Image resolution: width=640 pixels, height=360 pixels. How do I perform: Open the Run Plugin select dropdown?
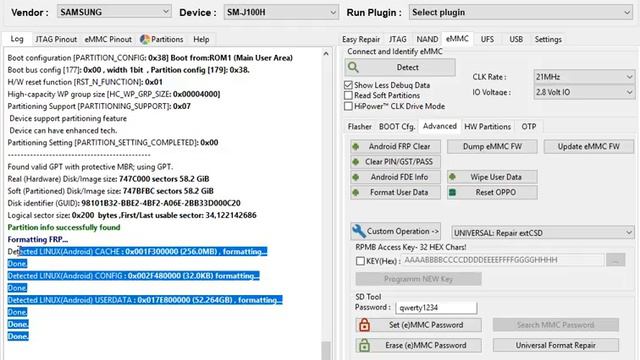tap(521, 12)
